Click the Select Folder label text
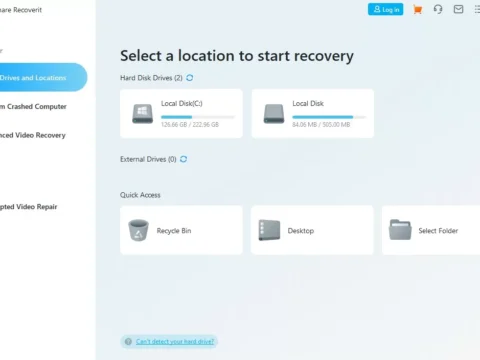This screenshot has width=480, height=360. (438, 231)
